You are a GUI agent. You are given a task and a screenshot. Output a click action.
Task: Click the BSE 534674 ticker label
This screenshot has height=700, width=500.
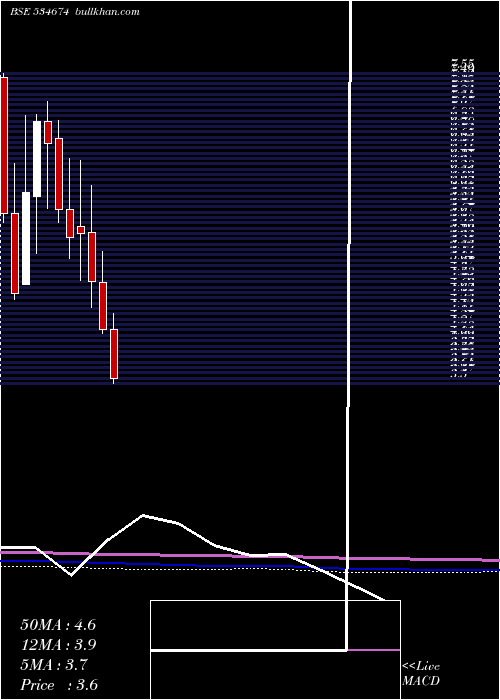point(39,12)
